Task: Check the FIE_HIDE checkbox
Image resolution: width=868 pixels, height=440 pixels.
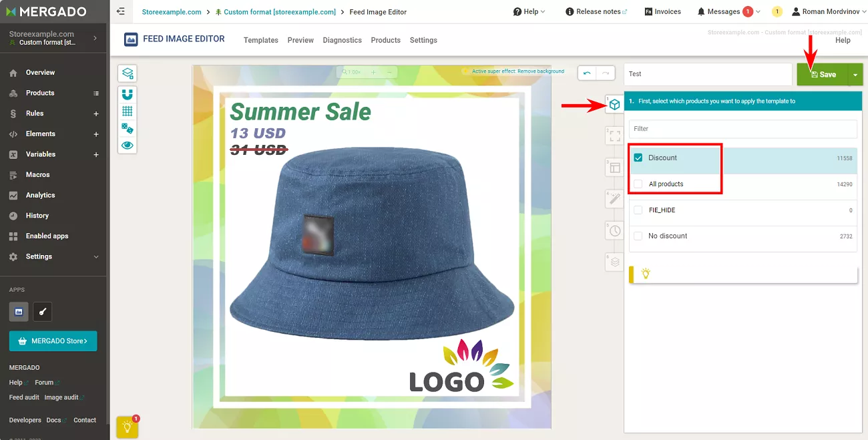Action: [x=638, y=210]
